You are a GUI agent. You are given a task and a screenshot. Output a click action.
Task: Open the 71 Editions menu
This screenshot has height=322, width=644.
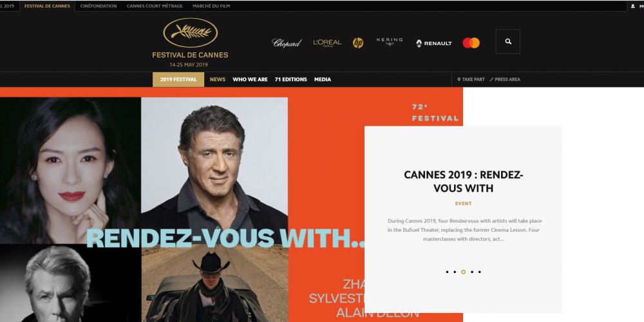tap(291, 80)
